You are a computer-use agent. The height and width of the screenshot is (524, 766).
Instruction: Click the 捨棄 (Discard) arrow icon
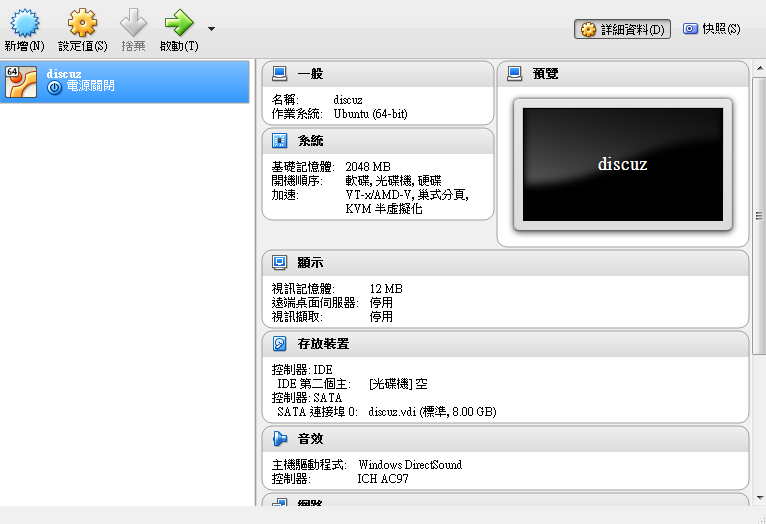pyautogui.click(x=133, y=23)
